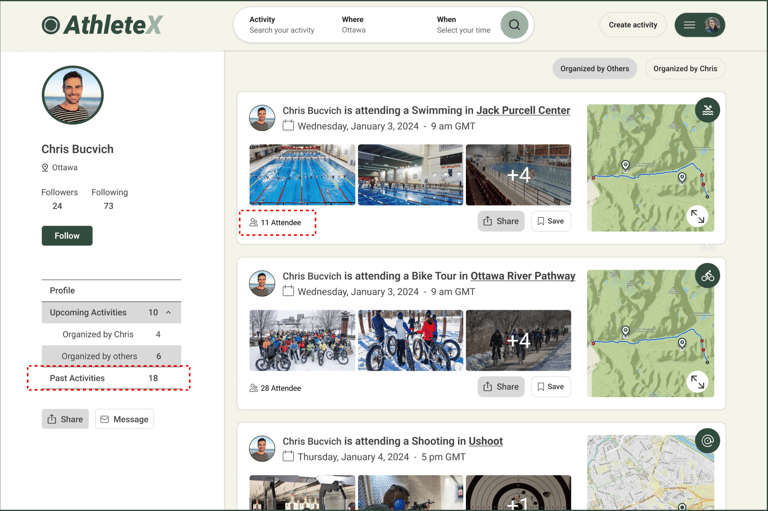The image size is (768, 511).
Task: Click the green Follow button
Action: [x=67, y=236]
